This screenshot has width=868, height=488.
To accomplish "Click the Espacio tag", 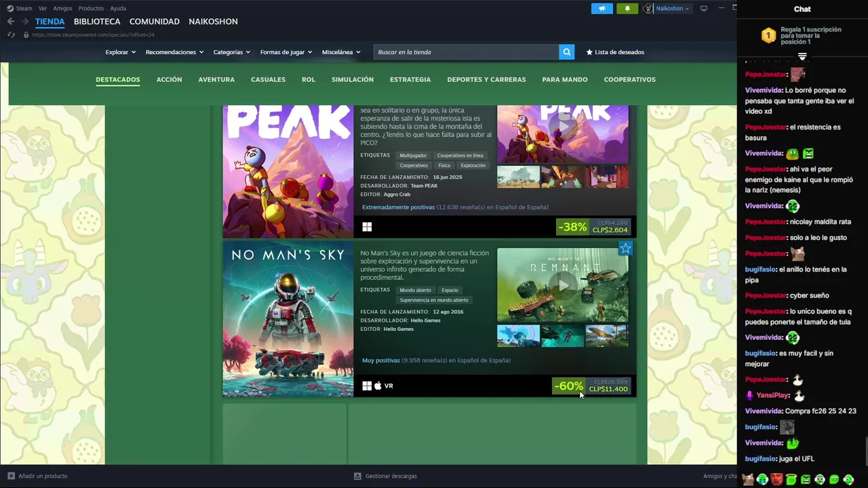I will pos(450,290).
